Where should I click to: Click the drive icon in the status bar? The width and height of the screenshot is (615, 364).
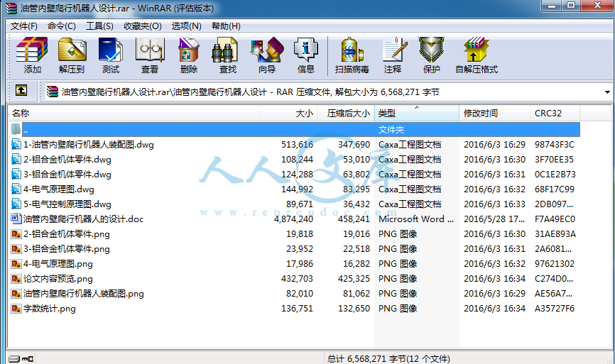[13, 358]
